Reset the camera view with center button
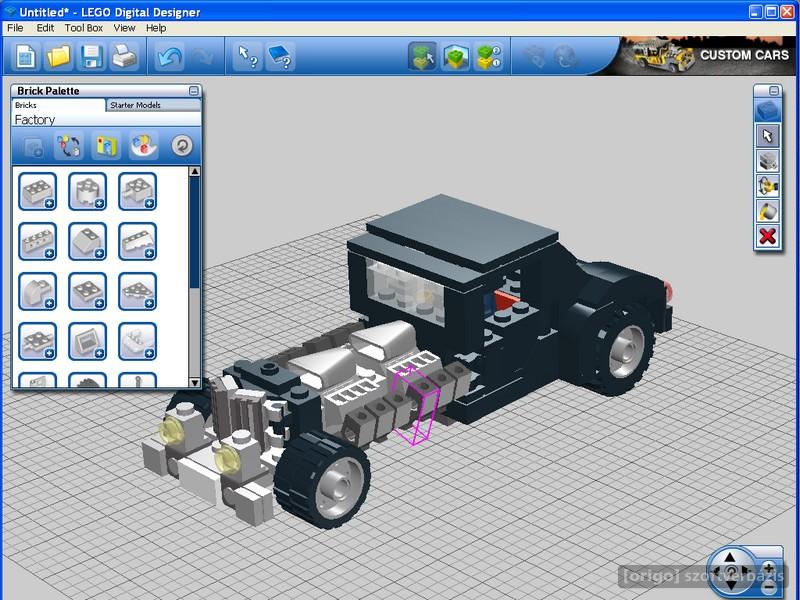800x600 pixels. click(731, 572)
